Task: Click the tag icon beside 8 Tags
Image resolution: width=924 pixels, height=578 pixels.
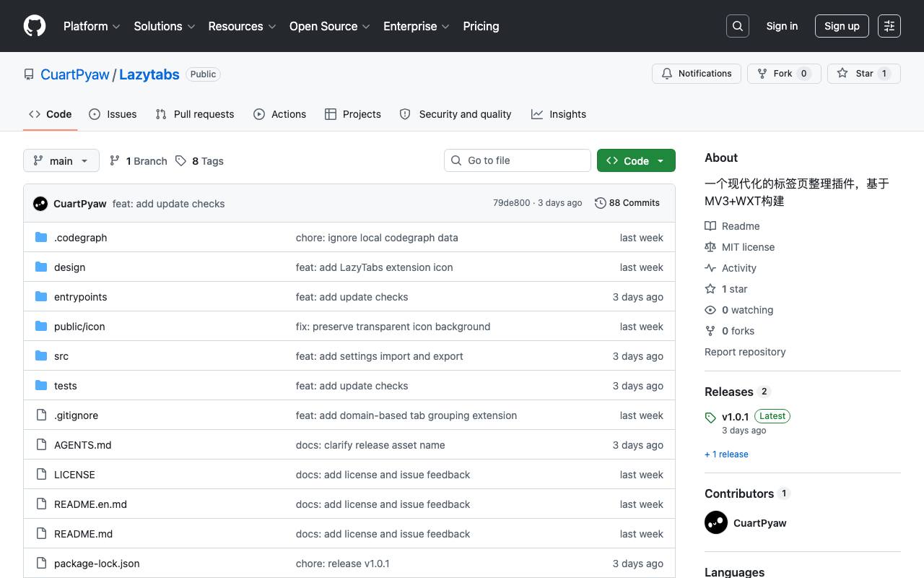Action: coord(180,160)
